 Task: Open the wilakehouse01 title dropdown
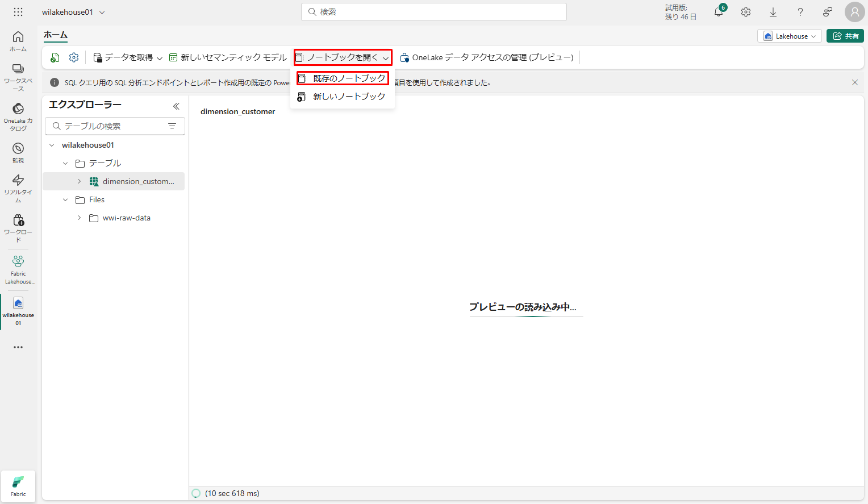[x=73, y=12]
